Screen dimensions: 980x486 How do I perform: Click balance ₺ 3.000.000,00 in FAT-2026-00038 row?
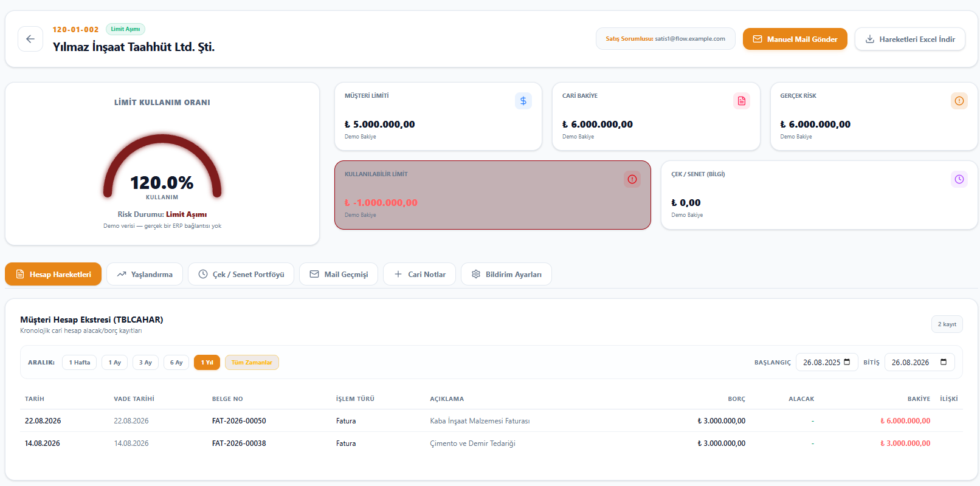point(905,443)
